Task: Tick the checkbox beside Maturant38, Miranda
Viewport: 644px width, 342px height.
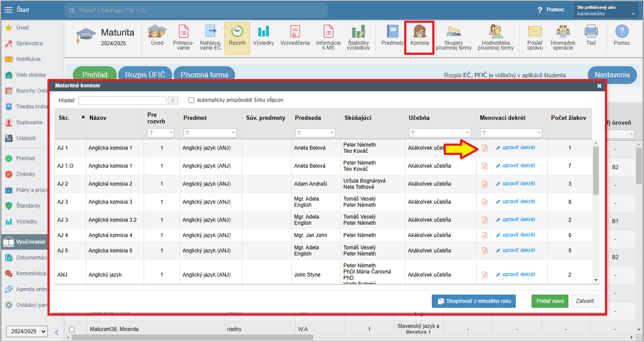Action: click(72, 329)
